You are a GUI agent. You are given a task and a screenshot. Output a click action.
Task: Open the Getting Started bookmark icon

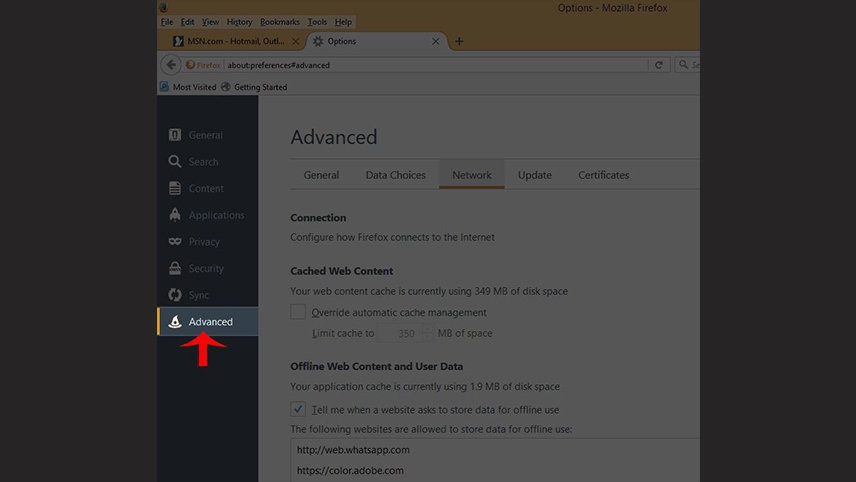click(226, 87)
